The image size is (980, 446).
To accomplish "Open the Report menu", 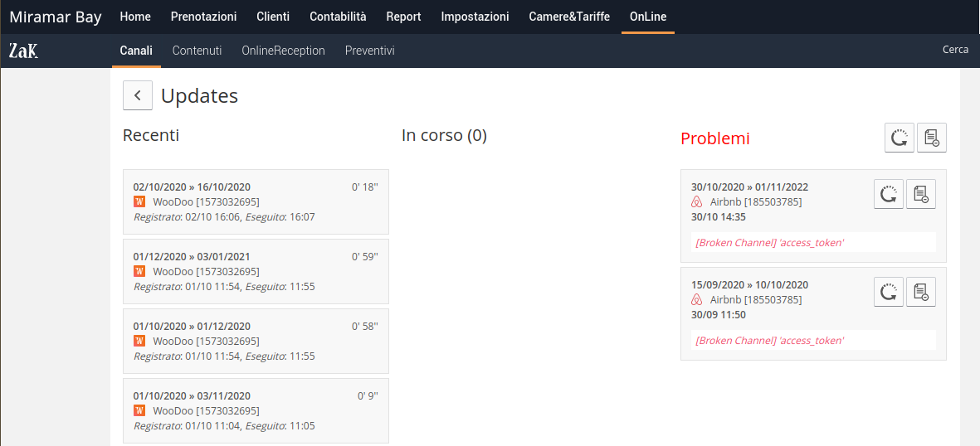I will (404, 17).
